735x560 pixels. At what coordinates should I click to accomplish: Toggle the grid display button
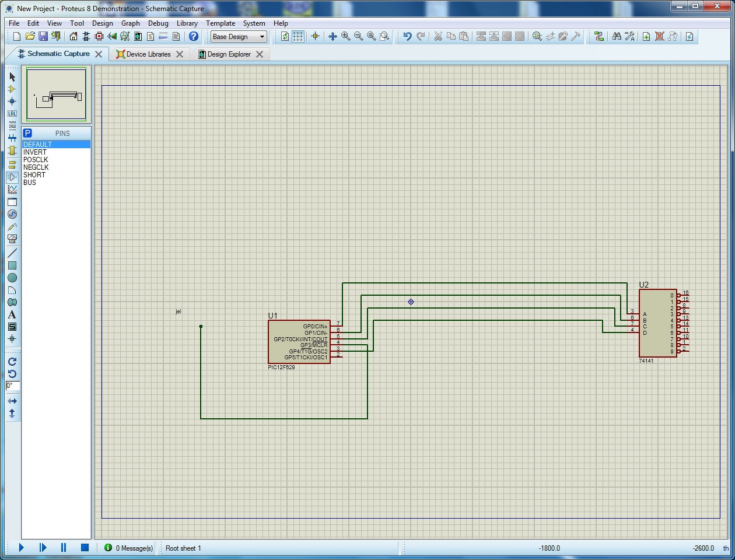tap(298, 36)
